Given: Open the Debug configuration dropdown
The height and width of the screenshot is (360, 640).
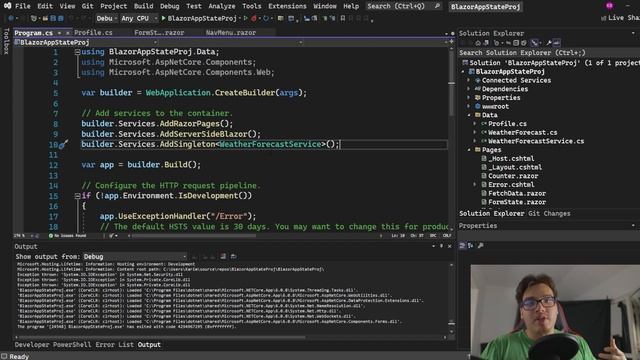Looking at the screenshot, I should [x=106, y=18].
